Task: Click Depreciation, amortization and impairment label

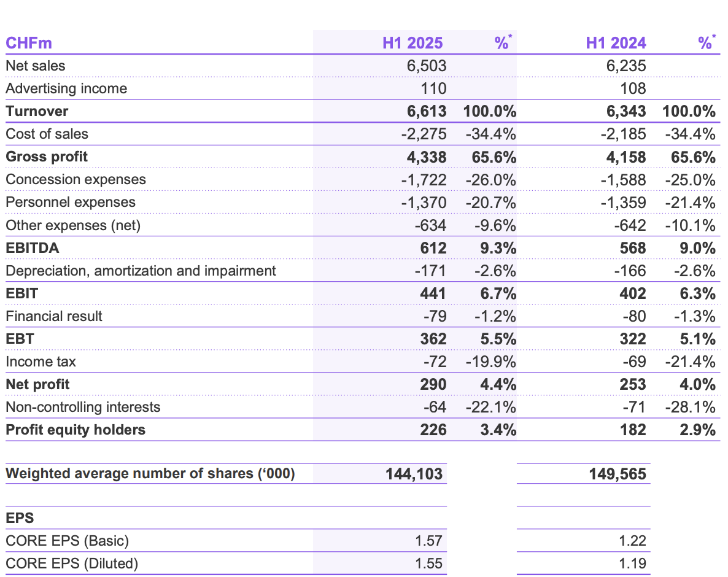Action: coord(141,271)
